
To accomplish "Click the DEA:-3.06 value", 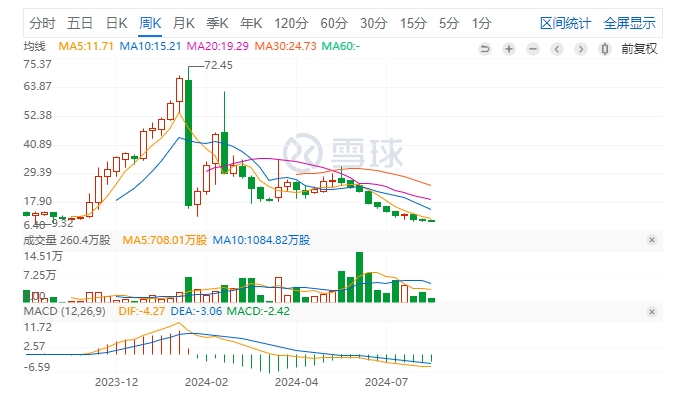I will click(x=196, y=311).
